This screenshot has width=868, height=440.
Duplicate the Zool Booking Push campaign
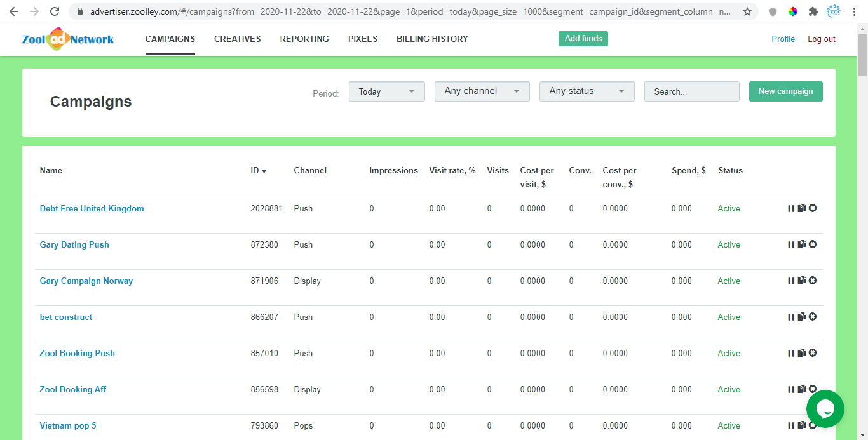(x=801, y=352)
